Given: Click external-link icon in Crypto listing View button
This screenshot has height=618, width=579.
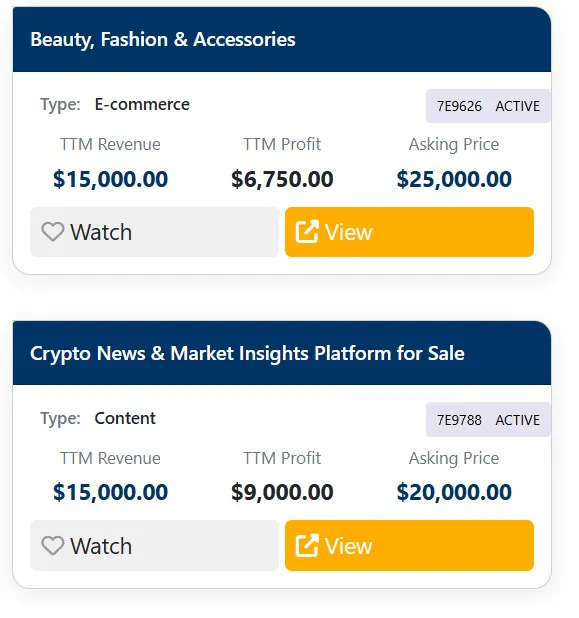Looking at the screenshot, I should tap(307, 545).
